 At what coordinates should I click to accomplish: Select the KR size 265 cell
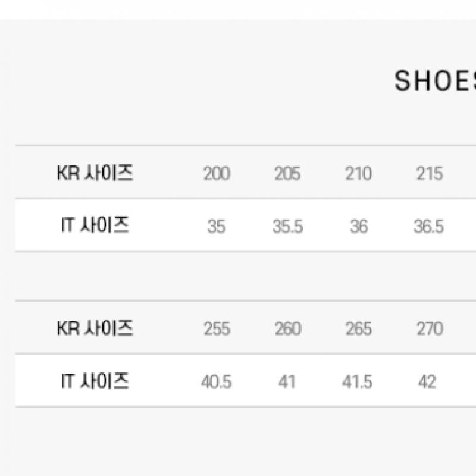click(x=359, y=328)
